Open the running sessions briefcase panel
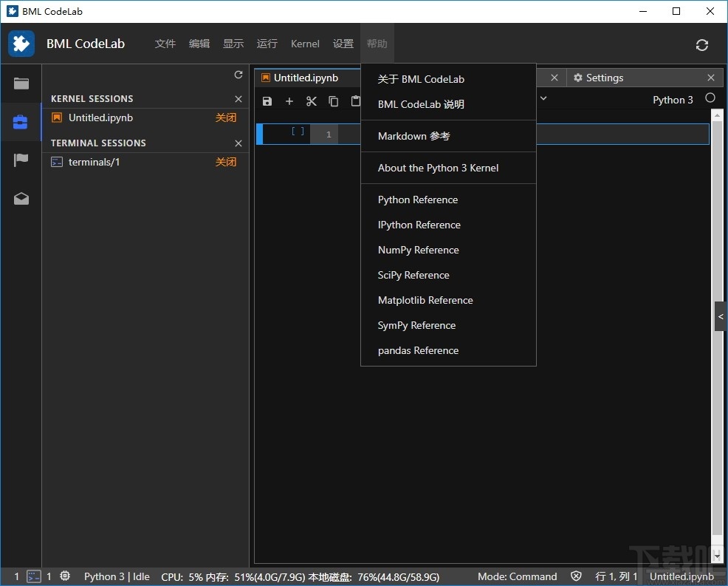 coord(21,121)
